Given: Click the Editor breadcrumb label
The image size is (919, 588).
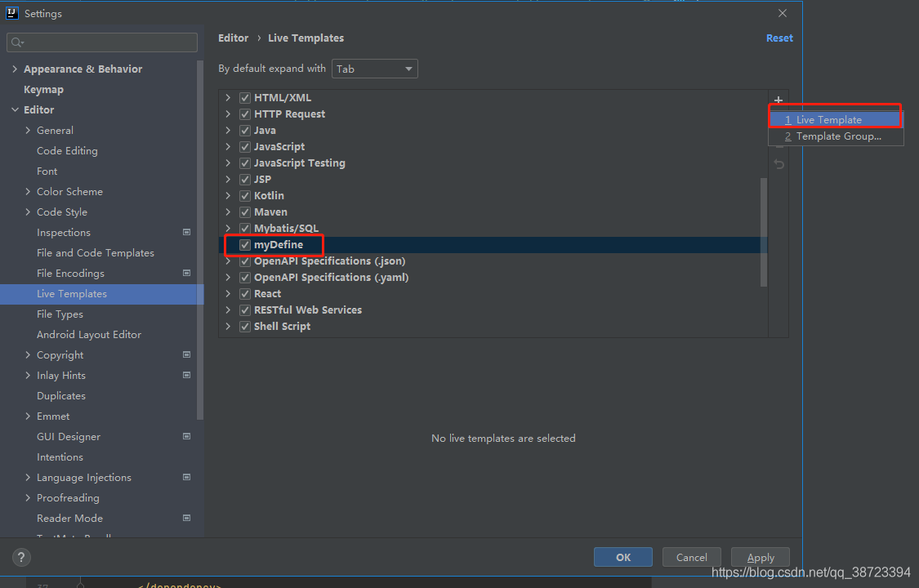Looking at the screenshot, I should [234, 38].
